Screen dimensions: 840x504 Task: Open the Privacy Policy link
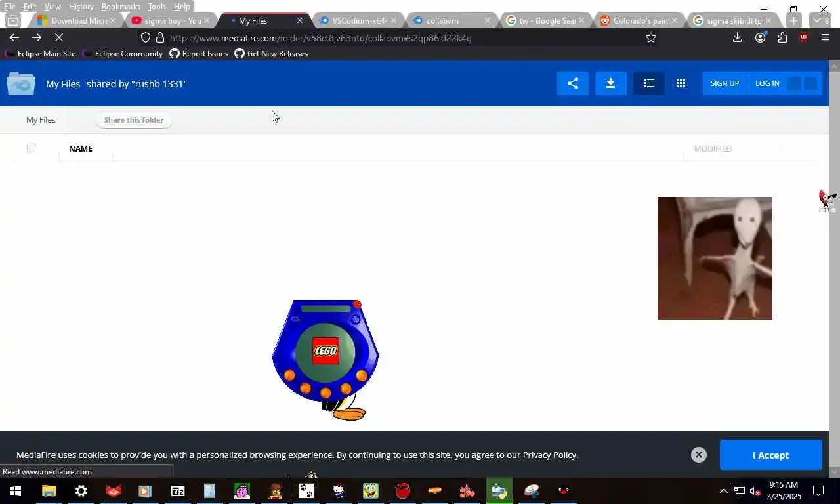click(x=549, y=455)
